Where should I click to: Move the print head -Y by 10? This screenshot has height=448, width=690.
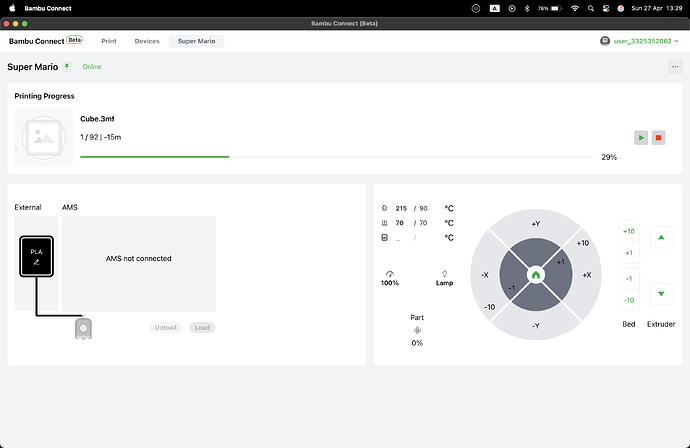[536, 326]
